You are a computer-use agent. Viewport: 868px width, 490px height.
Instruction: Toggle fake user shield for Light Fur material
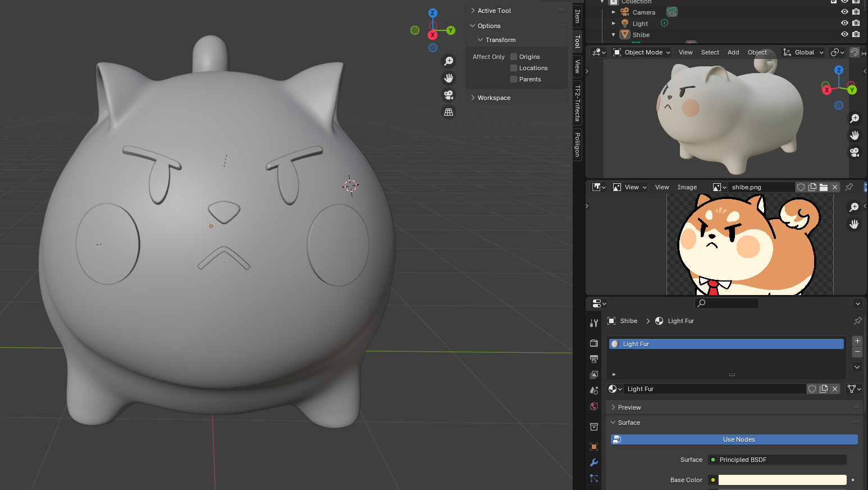click(x=812, y=389)
